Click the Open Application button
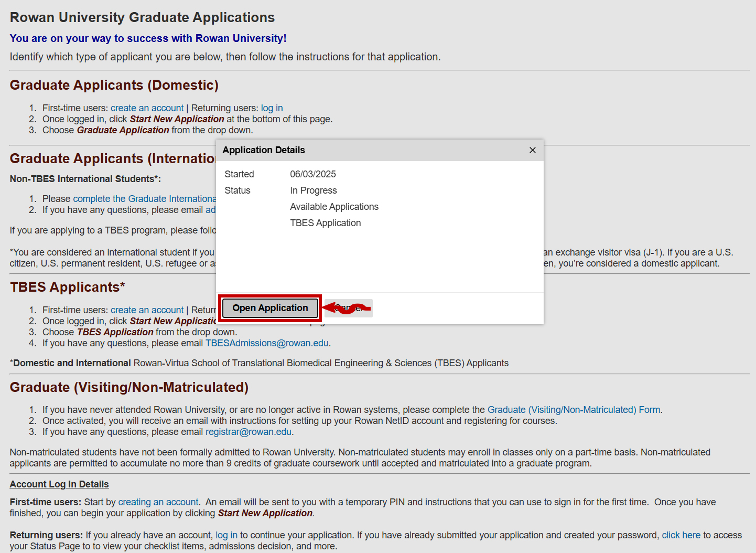Screen dimensions: 756x553 coord(270,308)
